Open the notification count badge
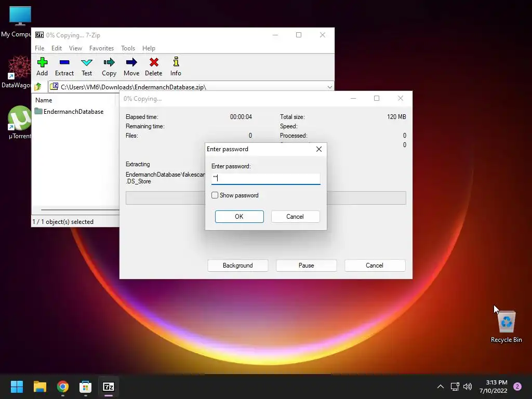The image size is (532, 399). (x=517, y=387)
